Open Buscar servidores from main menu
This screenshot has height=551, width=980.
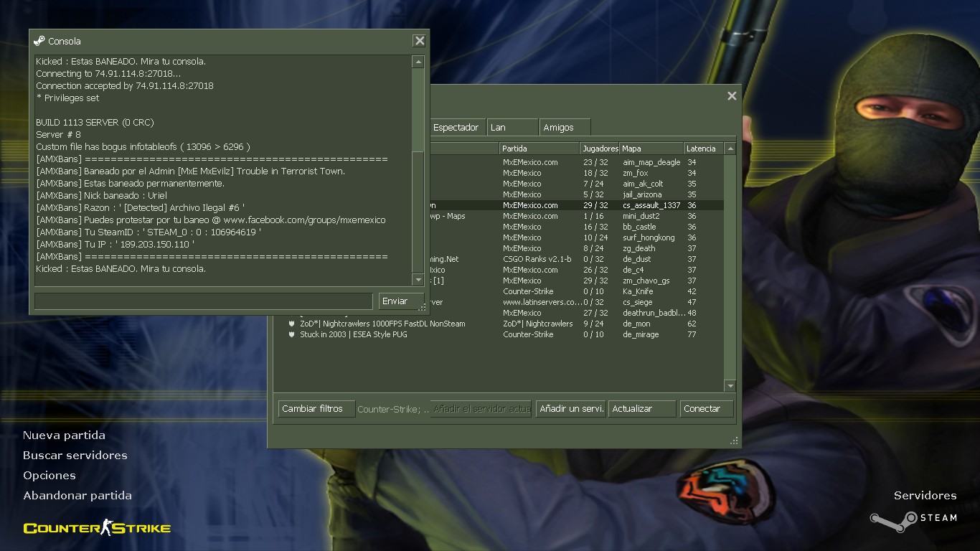click(75, 456)
